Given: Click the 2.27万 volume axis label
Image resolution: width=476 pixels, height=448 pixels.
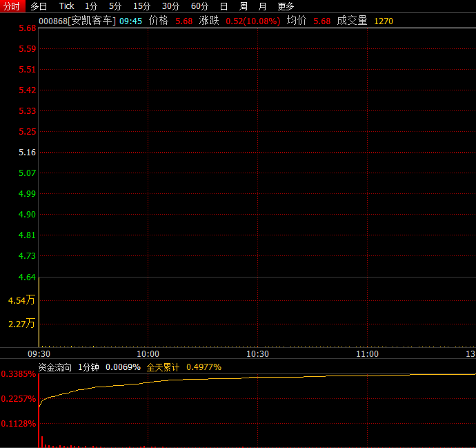Looking at the screenshot, I should pos(21,324).
